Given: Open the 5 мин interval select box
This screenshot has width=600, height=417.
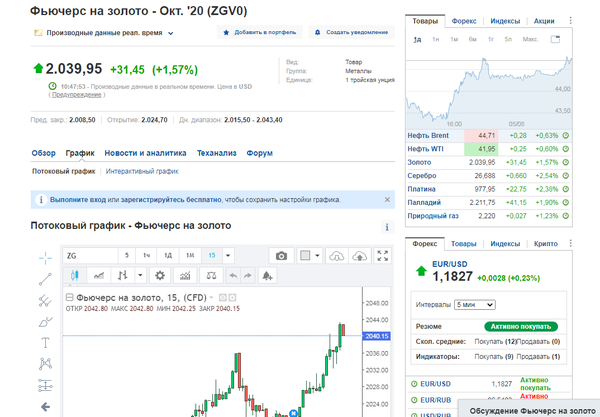Looking at the screenshot, I should pos(474,305).
